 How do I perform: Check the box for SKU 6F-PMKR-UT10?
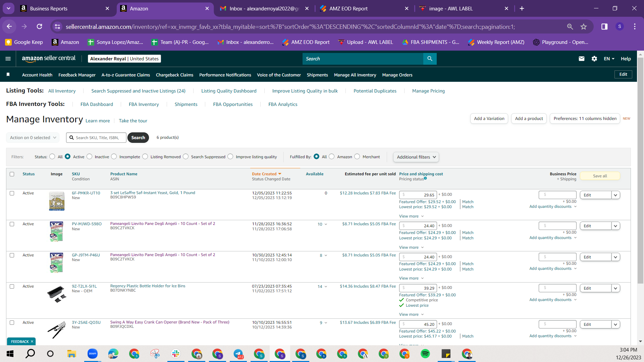tap(12, 193)
